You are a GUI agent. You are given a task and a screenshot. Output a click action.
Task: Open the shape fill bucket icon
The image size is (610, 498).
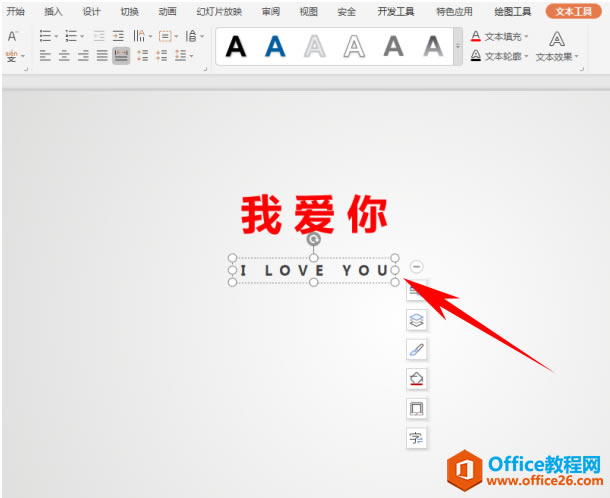[416, 379]
